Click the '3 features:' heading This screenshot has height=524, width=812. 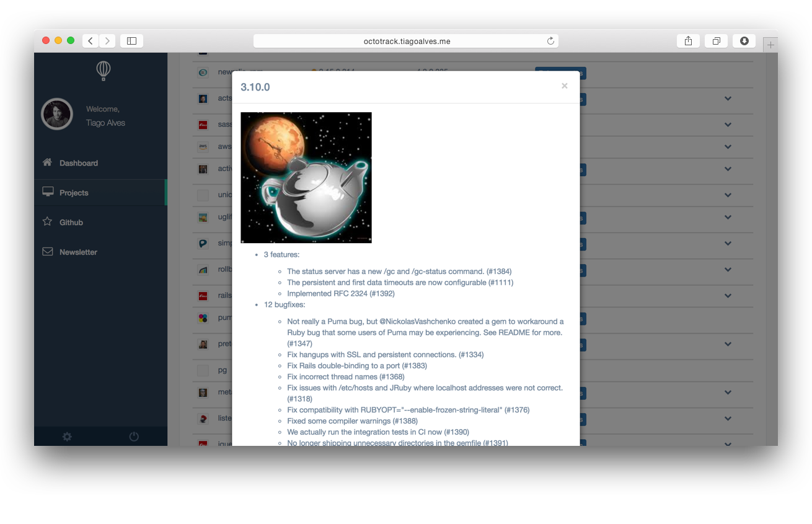(281, 255)
